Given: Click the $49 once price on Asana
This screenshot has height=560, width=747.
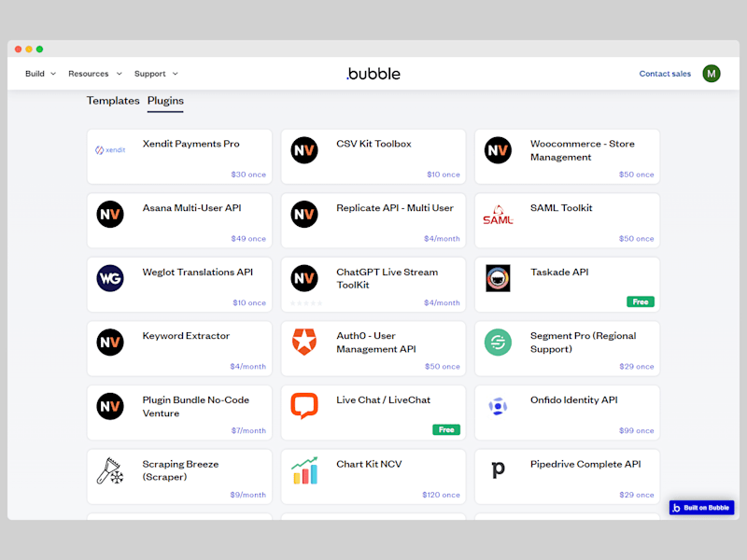Looking at the screenshot, I should click(x=248, y=239).
